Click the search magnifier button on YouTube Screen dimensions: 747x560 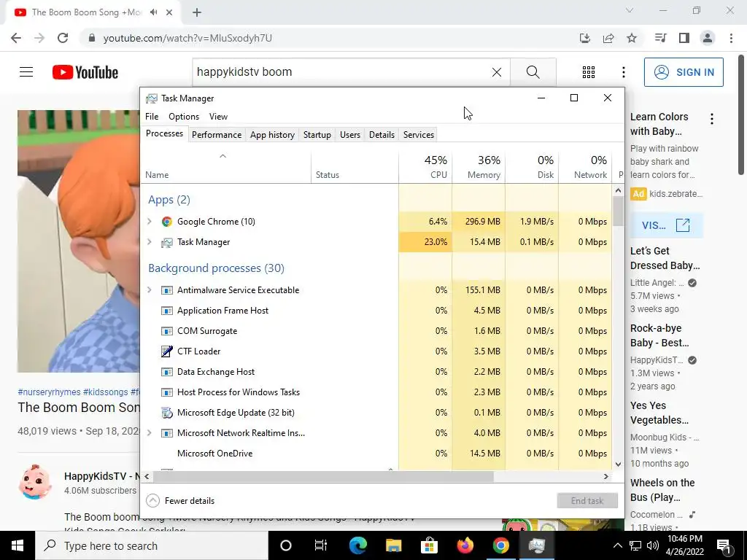(533, 72)
